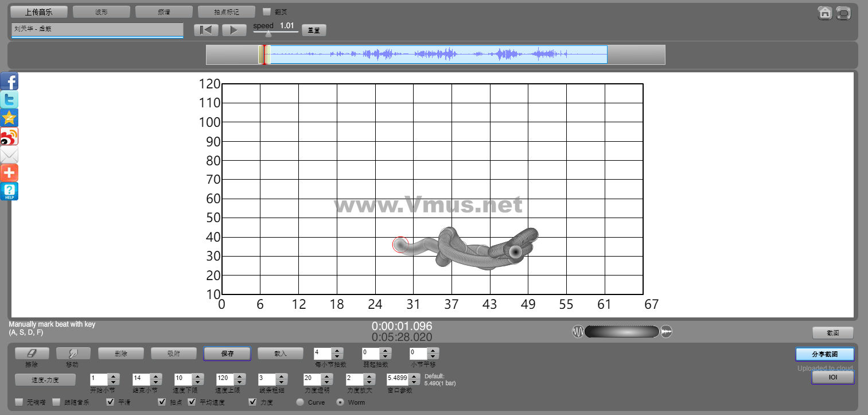868x415 pixels.
Task: Click the 保存 save button
Action: coord(227,354)
